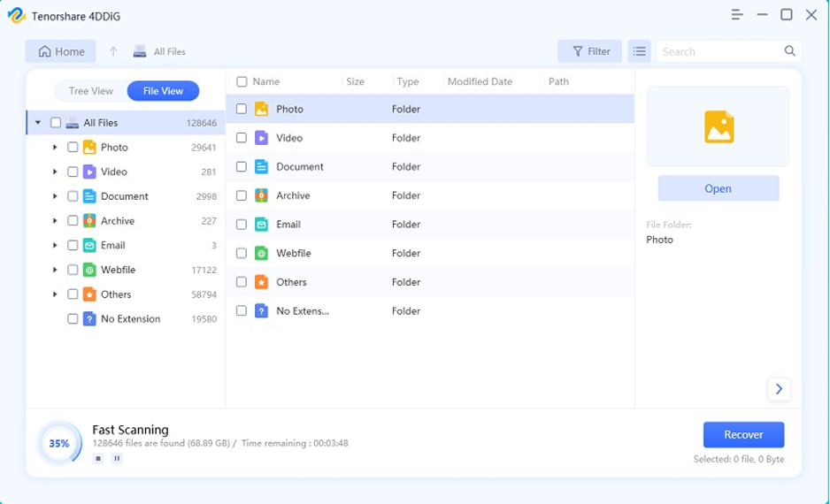Stop the scan with the stop icon
Viewport: 830px width, 504px height.
tap(98, 459)
